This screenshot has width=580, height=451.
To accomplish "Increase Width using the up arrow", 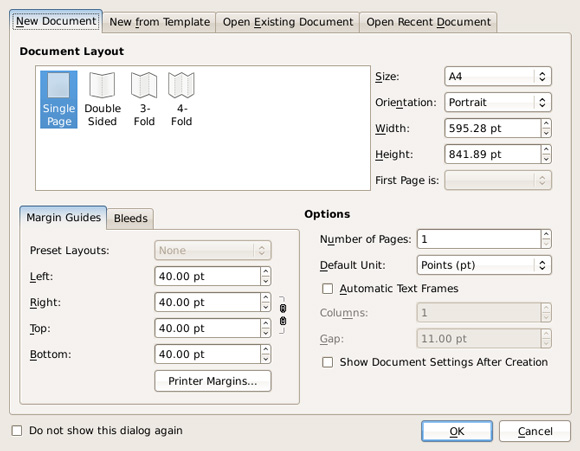I will pos(546,124).
